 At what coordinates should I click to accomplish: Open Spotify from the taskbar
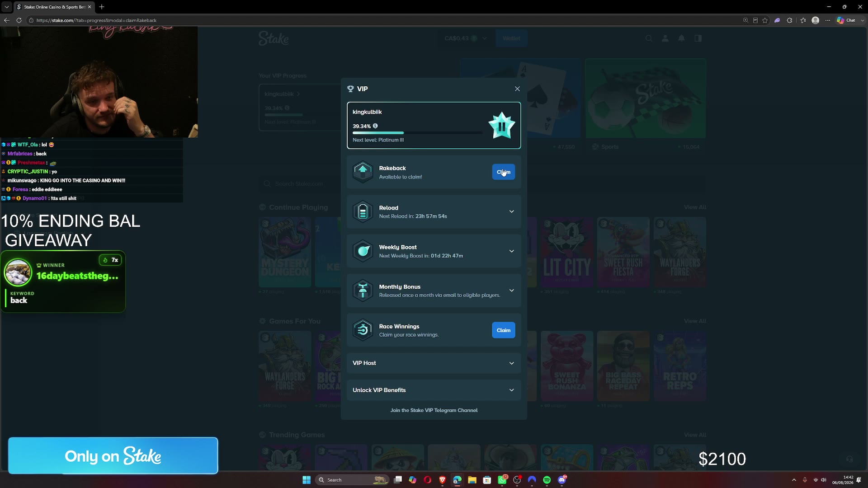[547, 480]
